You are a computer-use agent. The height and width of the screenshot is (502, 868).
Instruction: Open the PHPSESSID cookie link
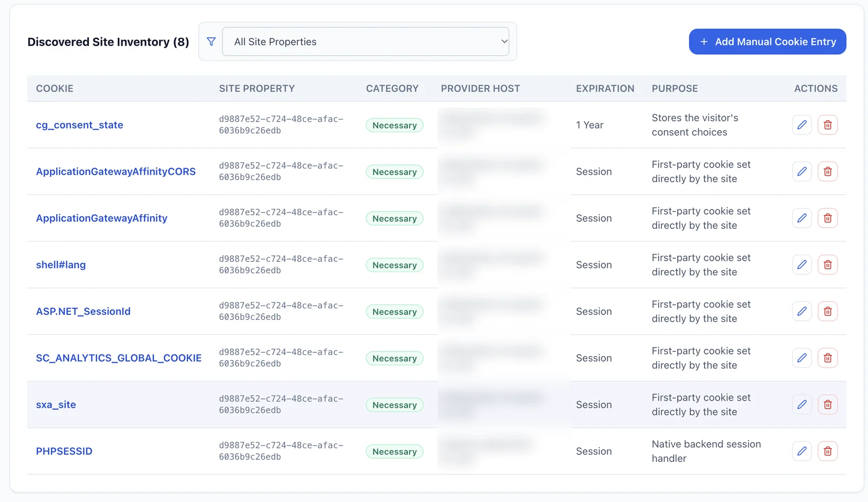point(64,451)
